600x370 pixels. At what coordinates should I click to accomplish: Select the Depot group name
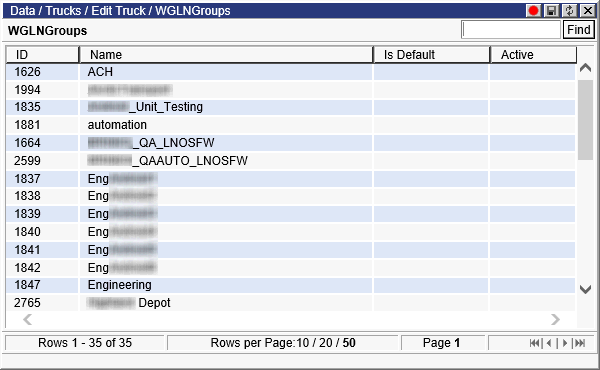tap(129, 303)
